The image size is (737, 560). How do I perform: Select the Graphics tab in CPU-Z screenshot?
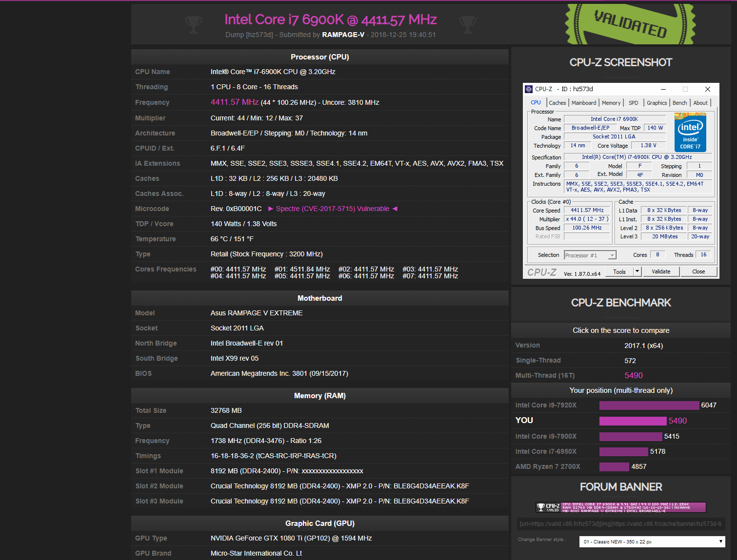[x=657, y=103]
